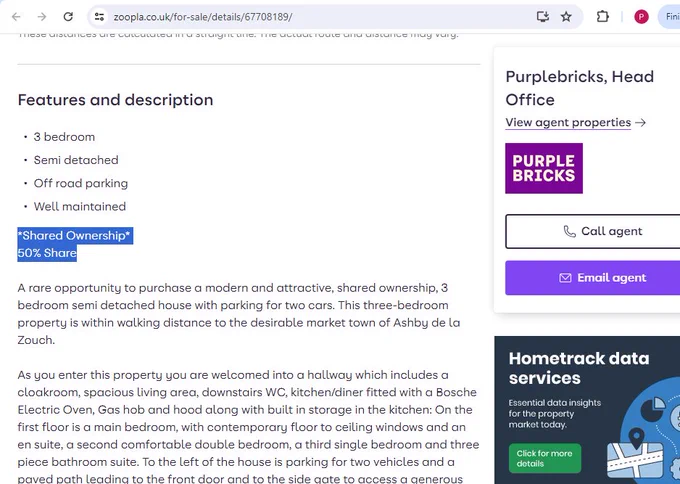Screen dimensions: 680x484
Task: Click the paragraph starting 'A rare opportunity'
Action: tap(239, 314)
